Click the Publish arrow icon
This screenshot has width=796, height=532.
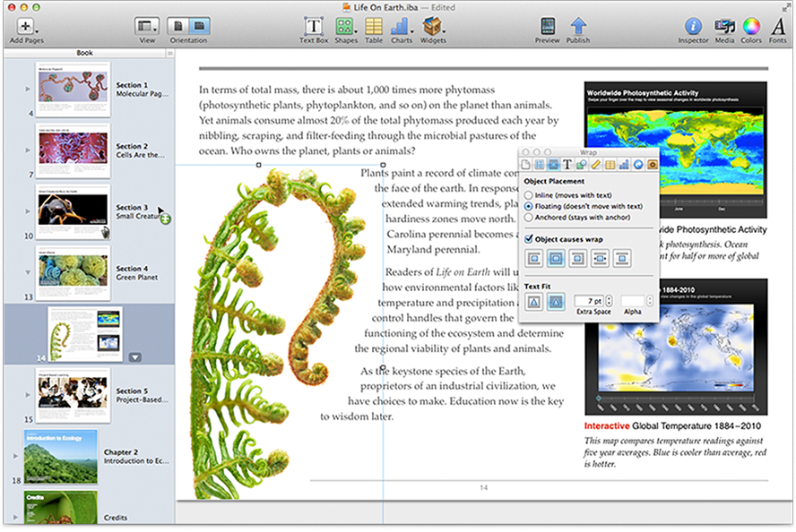[578, 27]
